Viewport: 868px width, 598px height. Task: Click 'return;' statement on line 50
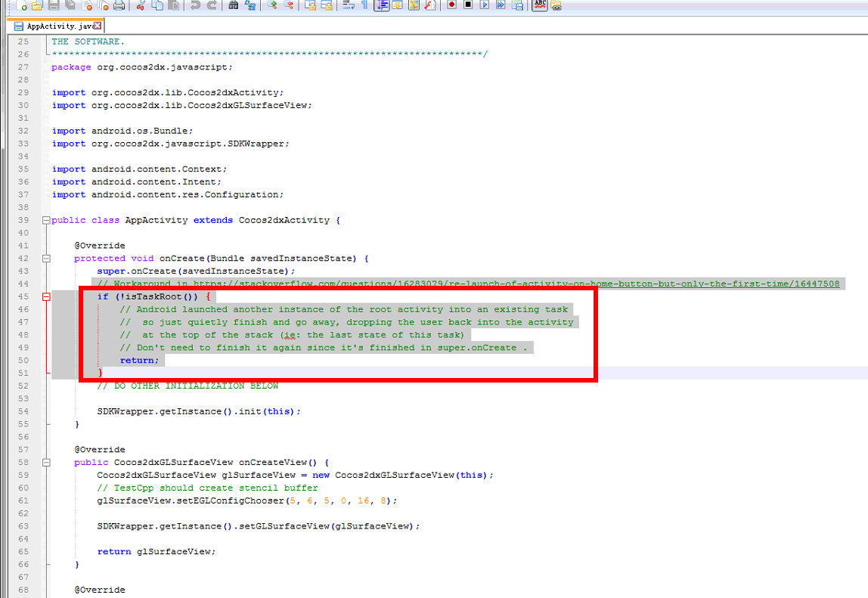click(139, 361)
